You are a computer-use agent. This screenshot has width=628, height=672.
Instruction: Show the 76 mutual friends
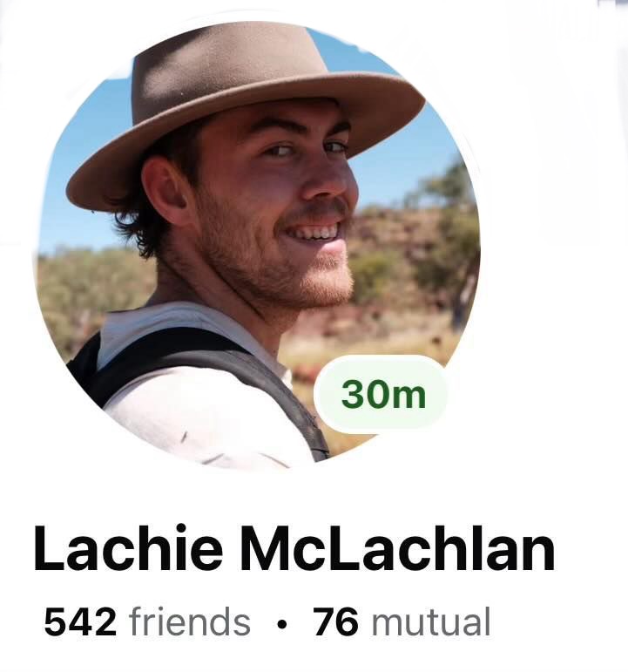402,621
